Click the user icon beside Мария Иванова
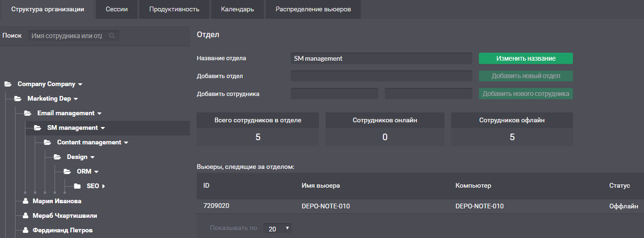The height and width of the screenshot is (238, 644). [26, 201]
